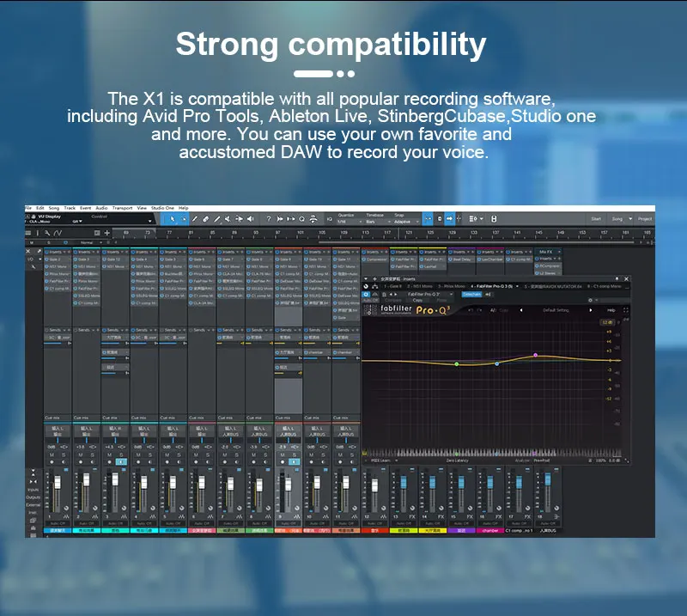Click FabFilter fullscreen icon next to Help
The height and width of the screenshot is (616, 687).
(x=626, y=310)
